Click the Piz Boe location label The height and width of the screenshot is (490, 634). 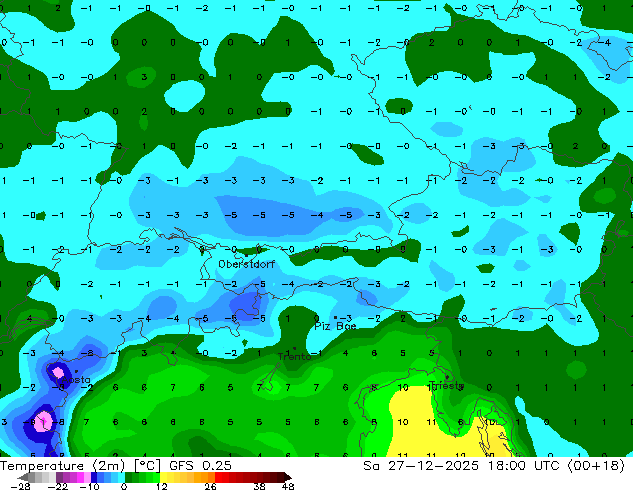335,326
